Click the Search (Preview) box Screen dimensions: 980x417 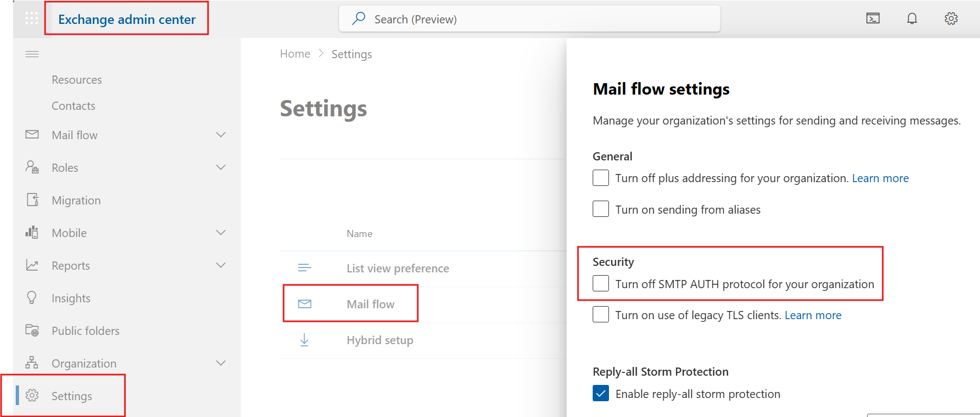tap(530, 19)
